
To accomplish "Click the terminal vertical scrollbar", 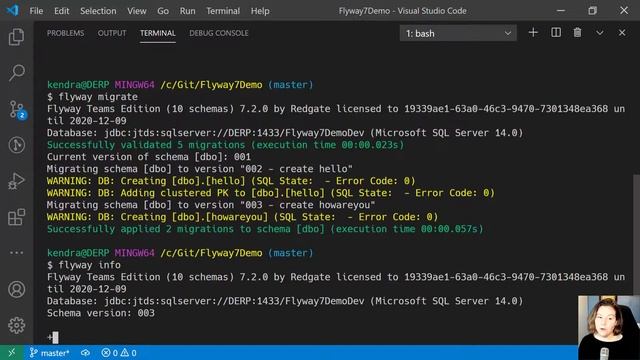I will (x=636, y=235).
